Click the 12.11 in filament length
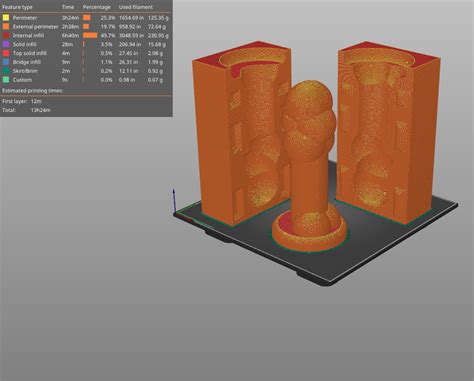 128,71
